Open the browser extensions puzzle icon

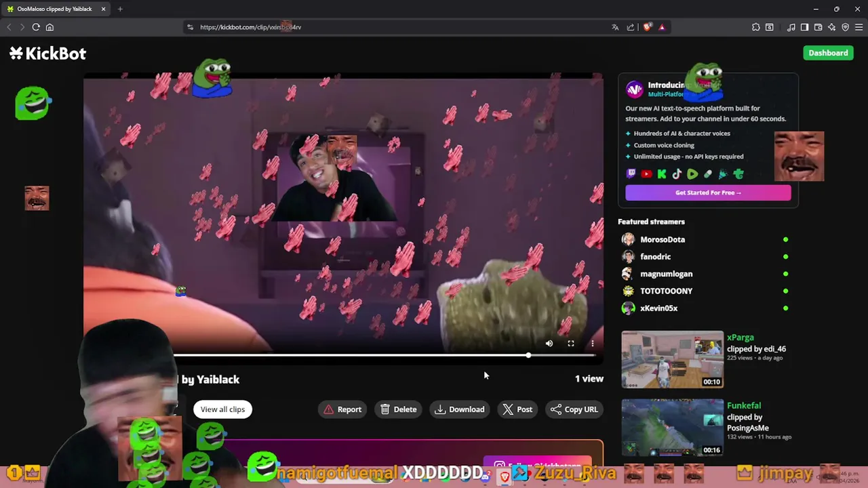point(756,27)
